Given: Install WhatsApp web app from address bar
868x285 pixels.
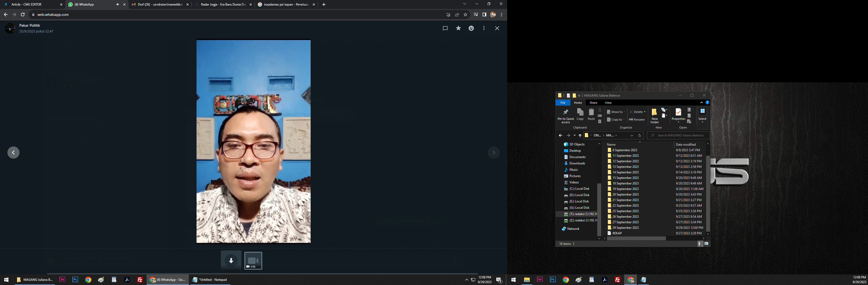Looking at the screenshot, I should [448, 15].
